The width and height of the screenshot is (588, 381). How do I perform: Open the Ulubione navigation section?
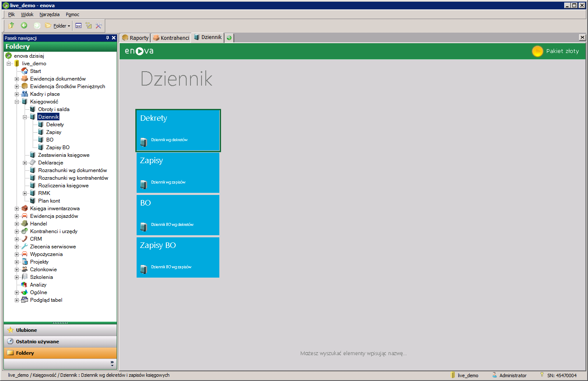(x=60, y=330)
